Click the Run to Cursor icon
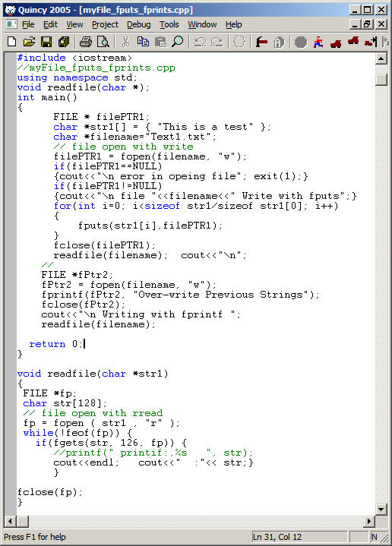Image resolution: width=392 pixels, height=546 pixels. [x=371, y=42]
